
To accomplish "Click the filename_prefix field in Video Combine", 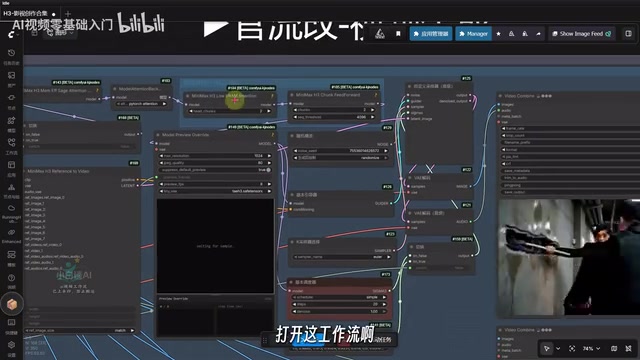I will 570,142.
